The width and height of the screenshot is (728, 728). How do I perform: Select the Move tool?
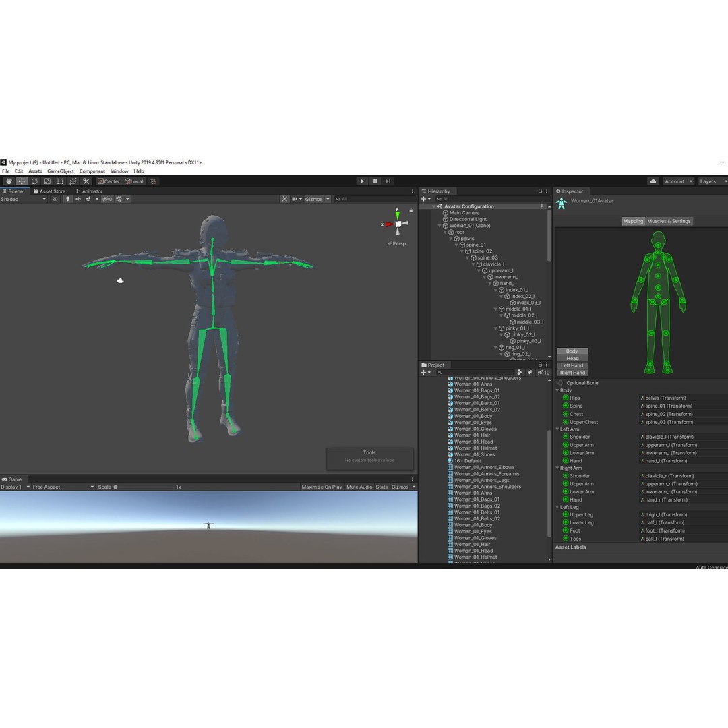[22, 181]
